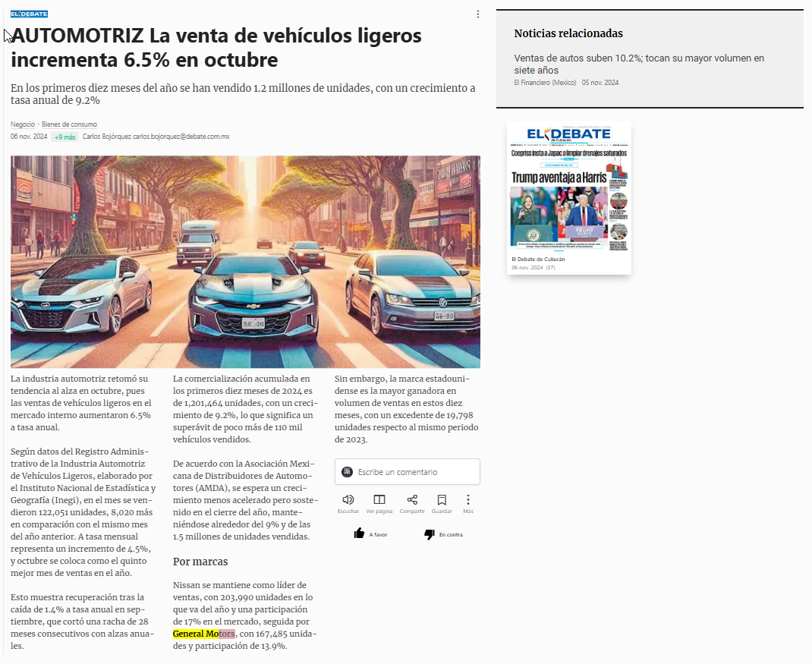Click the El Debate de Culiacán caption
This screenshot has height=664, width=812.
[x=538, y=259]
